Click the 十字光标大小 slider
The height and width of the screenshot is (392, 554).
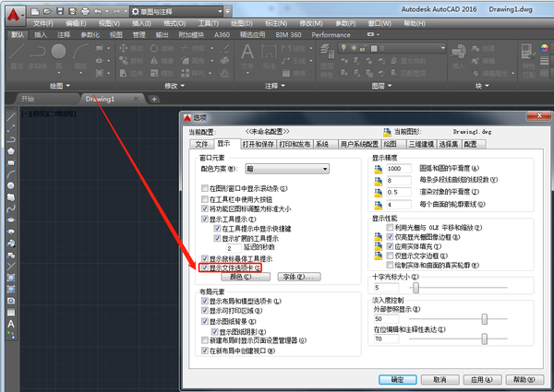[415, 289]
